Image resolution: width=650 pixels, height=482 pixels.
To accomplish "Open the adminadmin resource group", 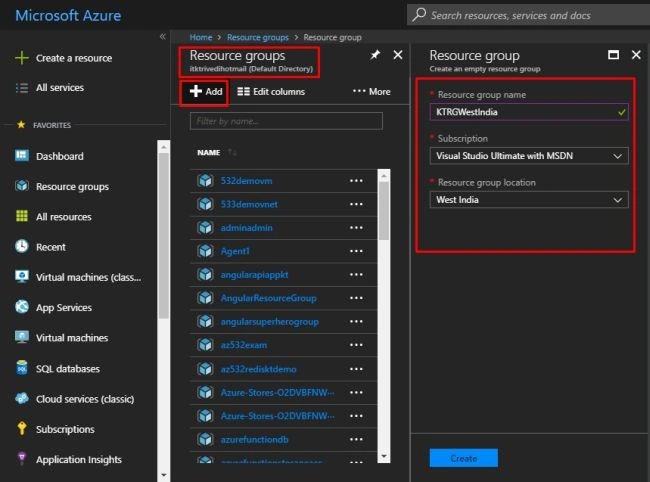I will (246, 228).
